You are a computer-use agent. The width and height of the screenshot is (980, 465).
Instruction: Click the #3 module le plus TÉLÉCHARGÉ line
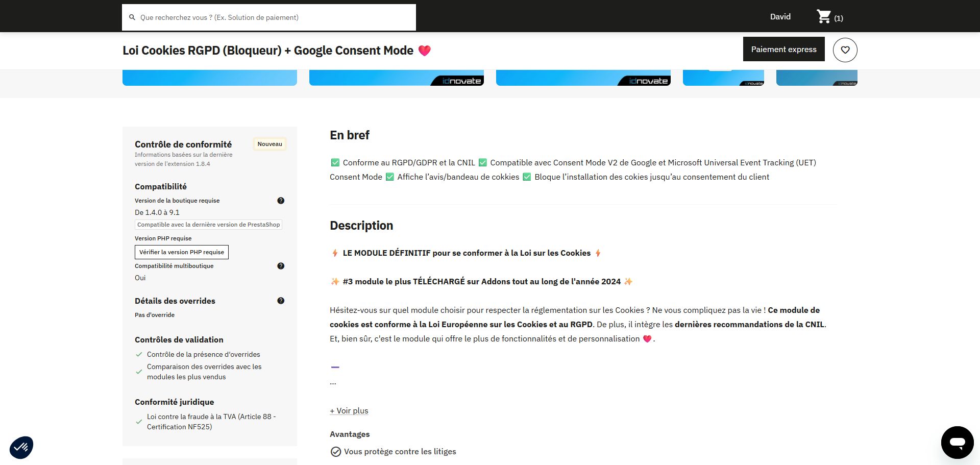pyautogui.click(x=482, y=282)
